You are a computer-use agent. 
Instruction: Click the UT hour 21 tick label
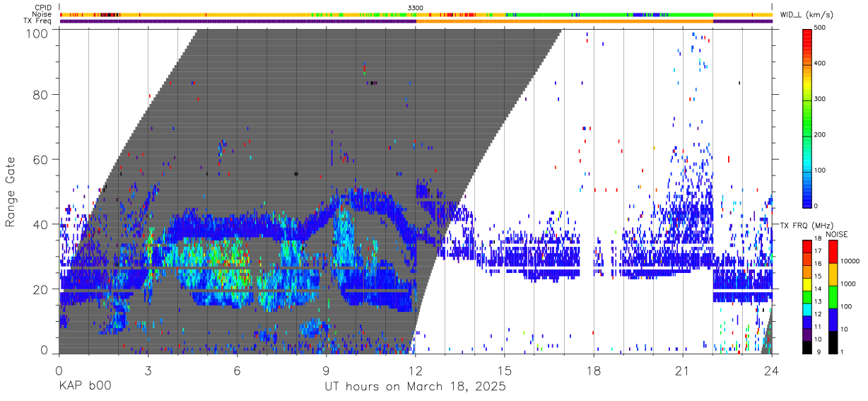[682, 370]
